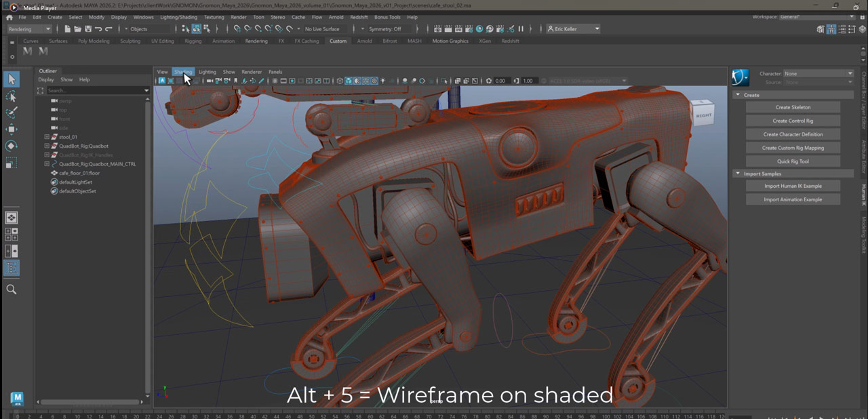
Task: Pick the Paint Selection tool
Action: click(x=12, y=113)
